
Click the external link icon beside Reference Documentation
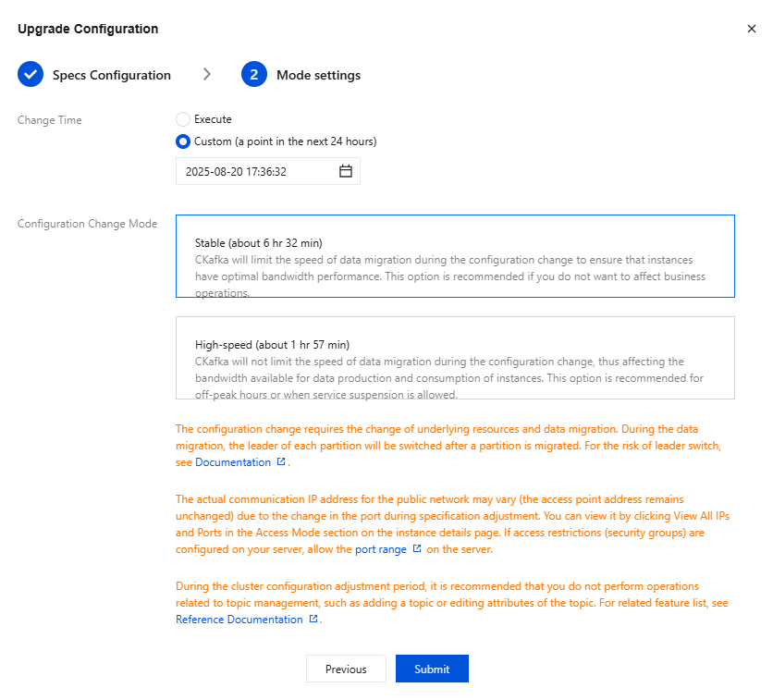(x=313, y=620)
